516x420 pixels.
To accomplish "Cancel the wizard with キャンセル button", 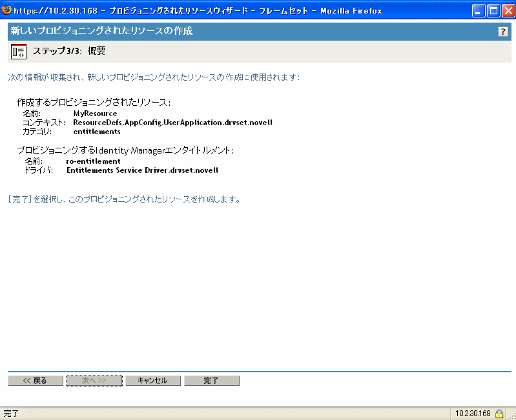I will pyautogui.click(x=152, y=381).
